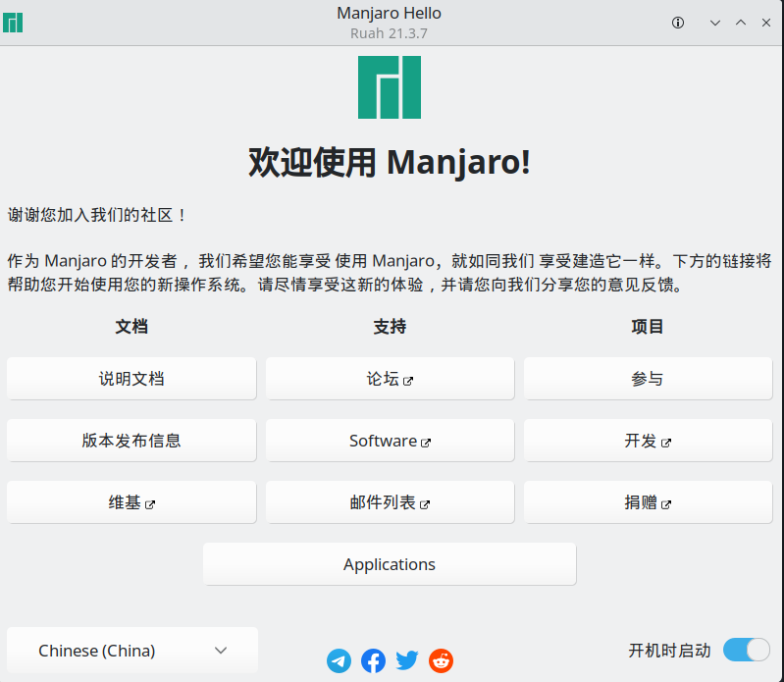Open the Facebook social link icon

pos(373,660)
